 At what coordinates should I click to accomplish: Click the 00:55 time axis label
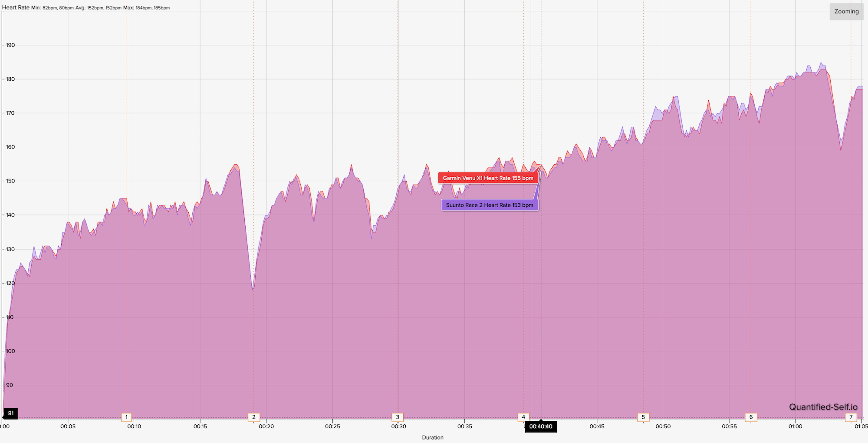pos(729,426)
